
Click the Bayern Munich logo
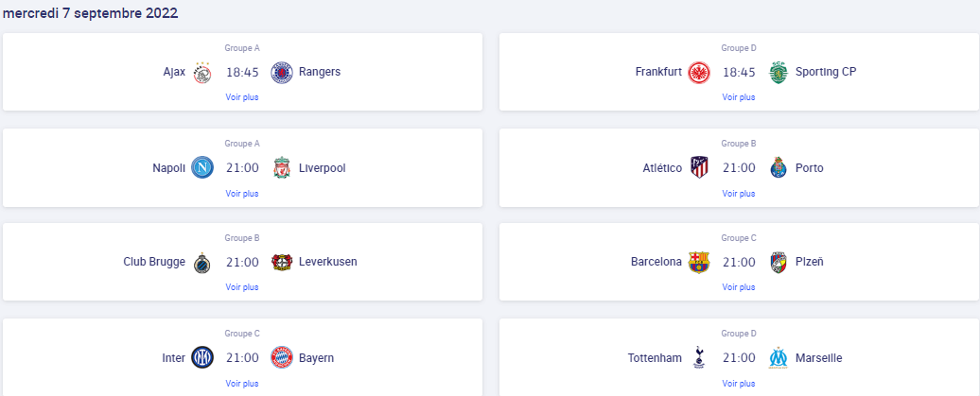pyautogui.click(x=282, y=358)
